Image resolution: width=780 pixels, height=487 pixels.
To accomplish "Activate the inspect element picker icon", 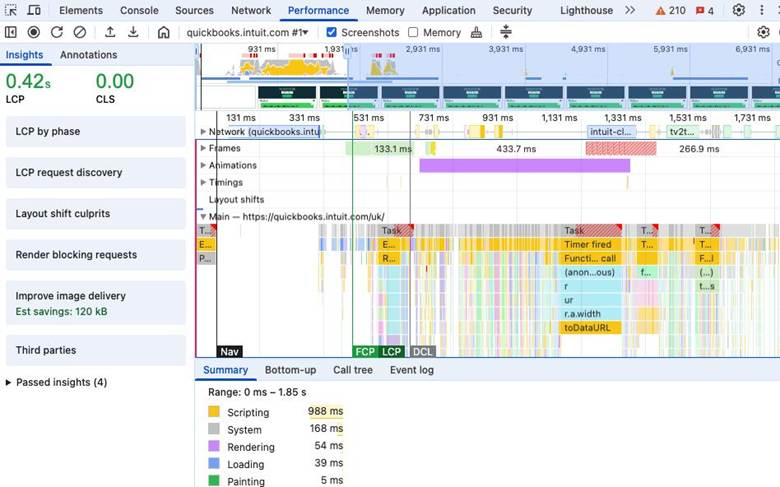I will click(x=10, y=10).
